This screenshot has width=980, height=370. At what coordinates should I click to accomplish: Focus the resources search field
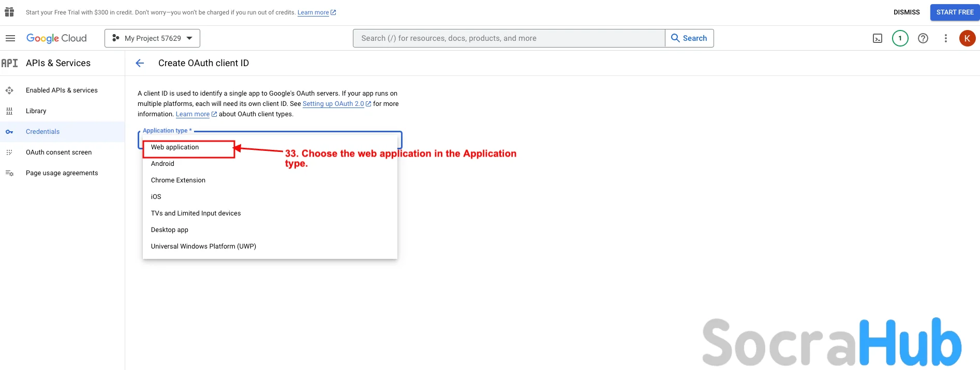pos(509,38)
